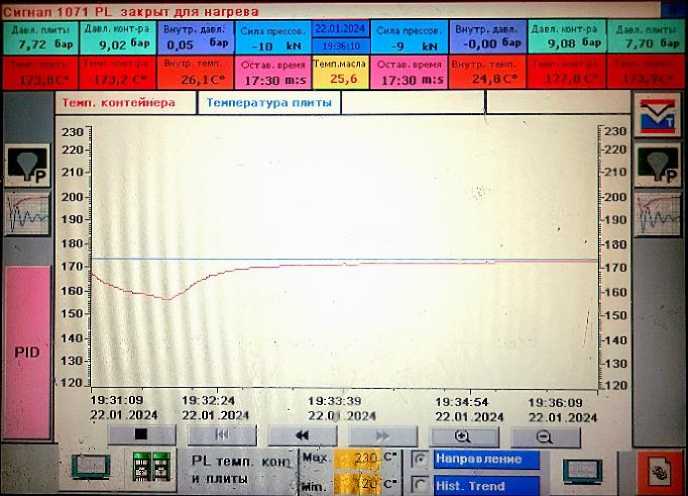Image resolution: width=688 pixels, height=496 pixels.
Task: Open the pink PID panel button
Action: coord(27,352)
